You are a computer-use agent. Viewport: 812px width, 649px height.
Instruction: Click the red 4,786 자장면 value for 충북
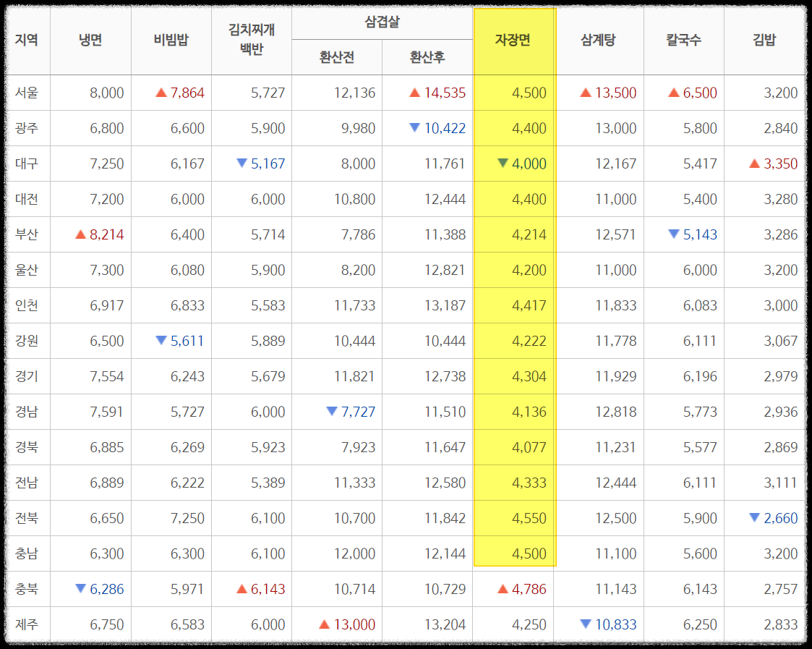click(x=529, y=589)
